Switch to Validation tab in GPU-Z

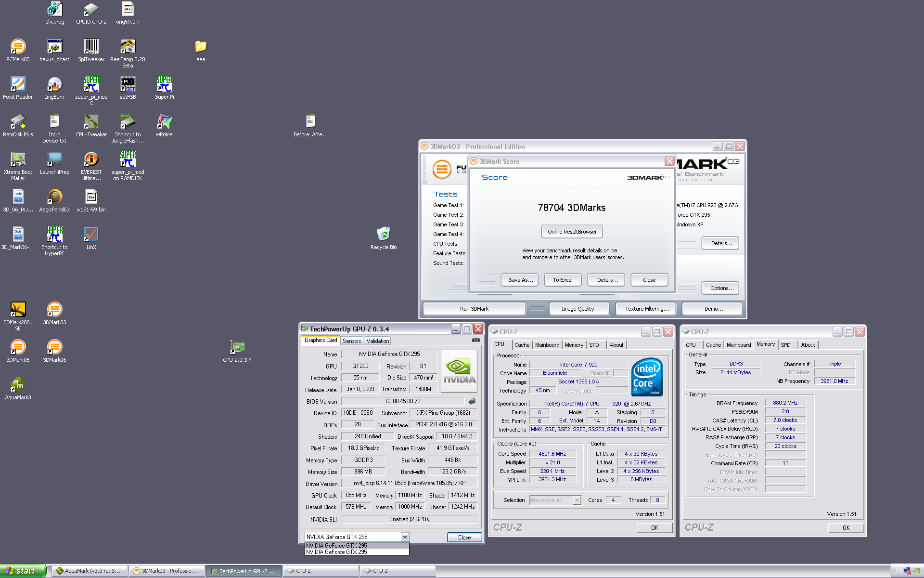click(378, 341)
